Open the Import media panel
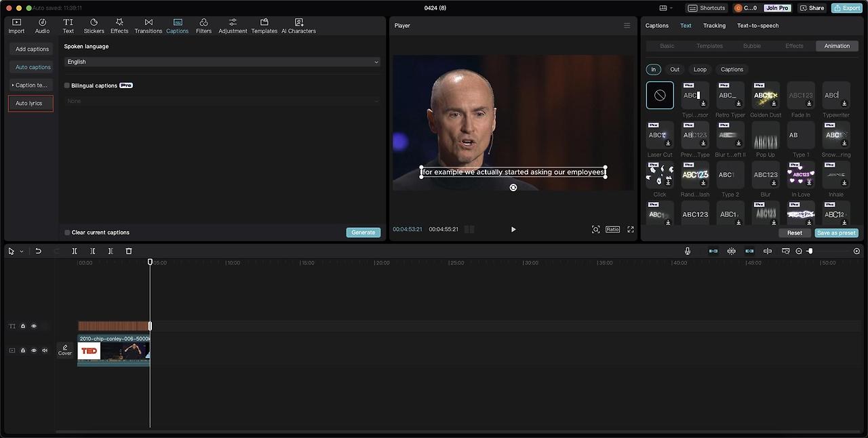The height and width of the screenshot is (438, 868). (x=16, y=26)
